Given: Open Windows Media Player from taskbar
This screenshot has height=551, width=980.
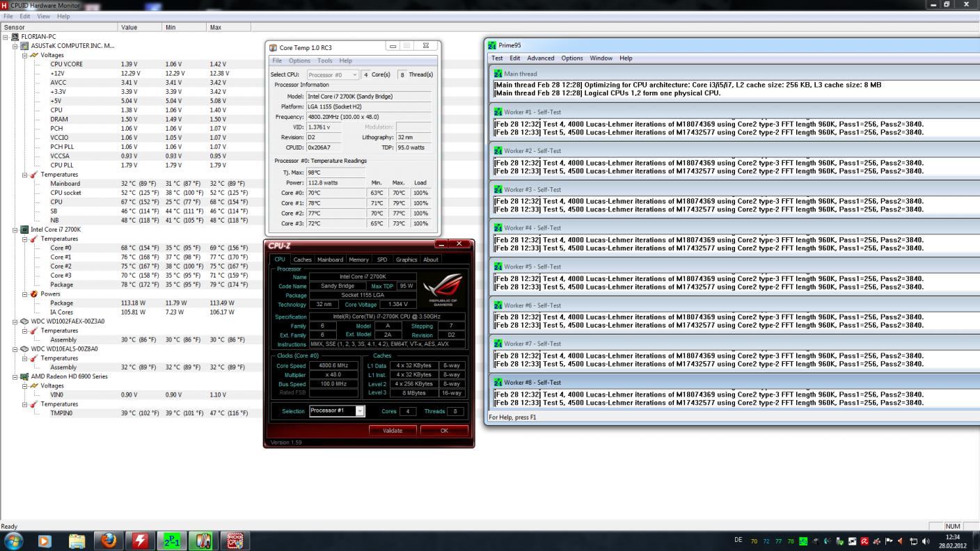Looking at the screenshot, I should pos(45,541).
